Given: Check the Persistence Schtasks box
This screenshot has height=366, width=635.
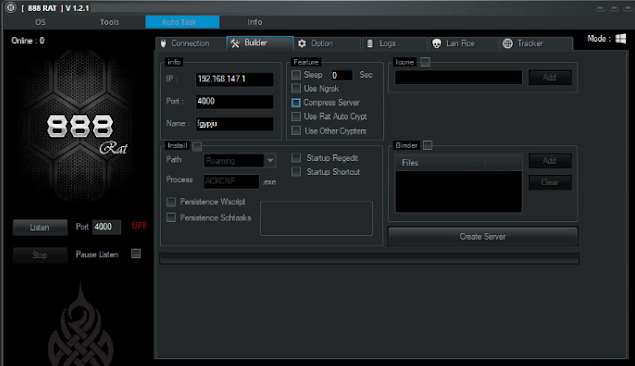Looking at the screenshot, I should click(x=171, y=218).
